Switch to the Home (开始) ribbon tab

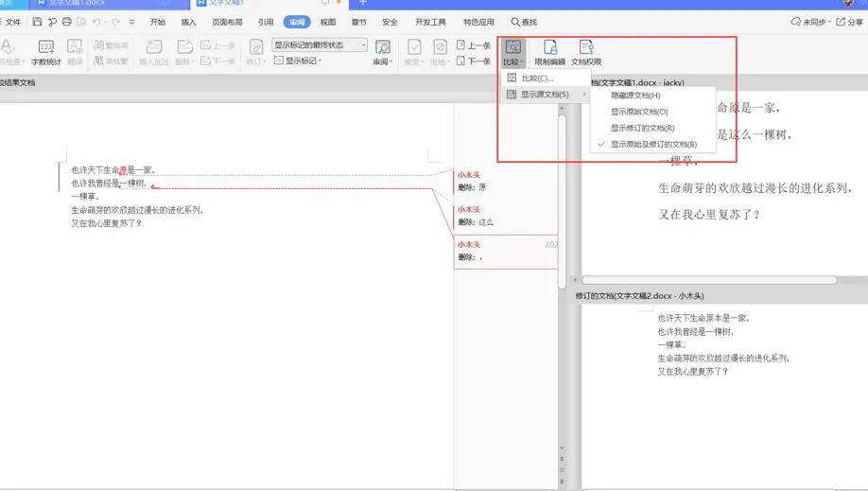[157, 22]
